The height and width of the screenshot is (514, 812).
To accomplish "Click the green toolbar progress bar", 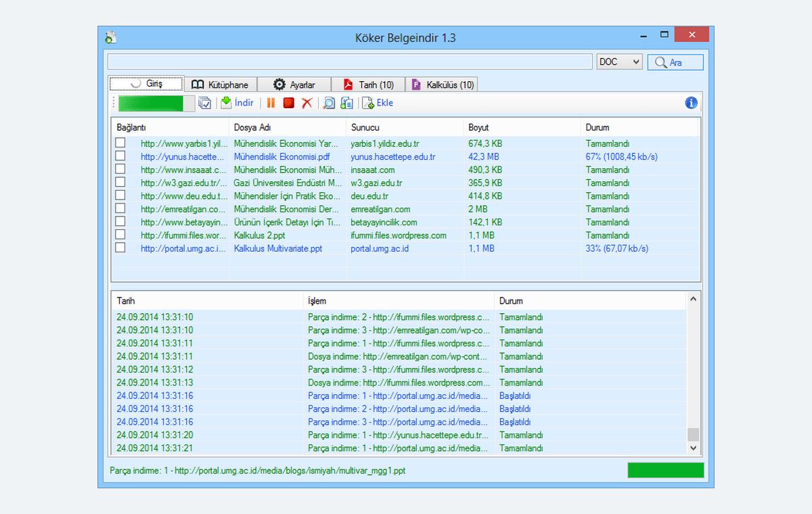I will point(156,103).
